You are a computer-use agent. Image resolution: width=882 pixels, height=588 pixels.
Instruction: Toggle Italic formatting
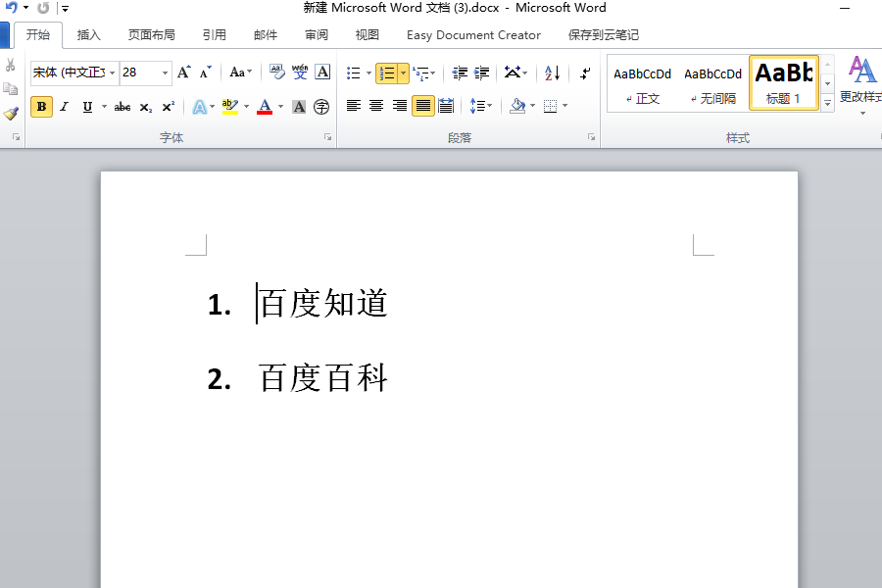[64, 107]
